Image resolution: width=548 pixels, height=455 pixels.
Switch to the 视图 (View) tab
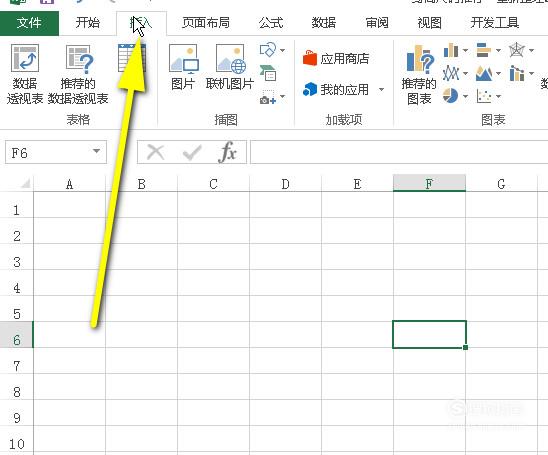[x=430, y=23]
